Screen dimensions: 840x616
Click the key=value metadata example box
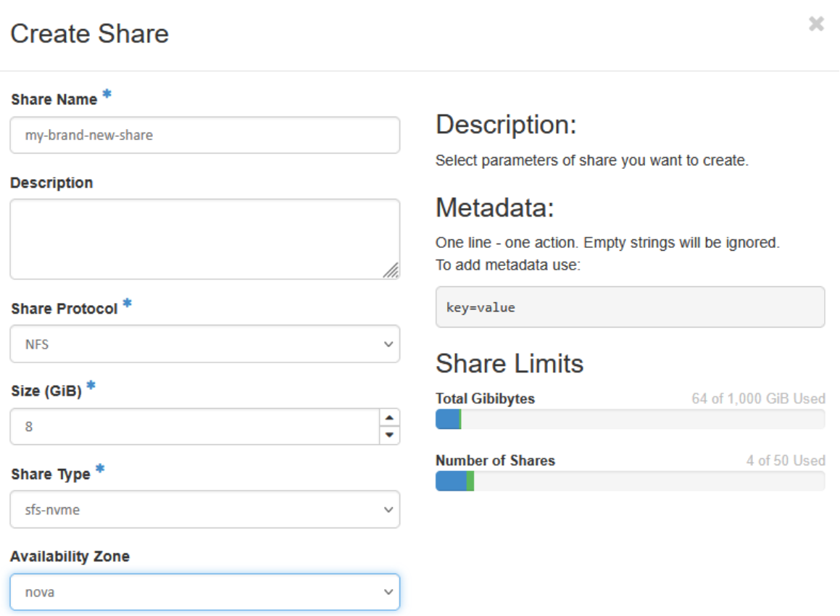pos(630,307)
